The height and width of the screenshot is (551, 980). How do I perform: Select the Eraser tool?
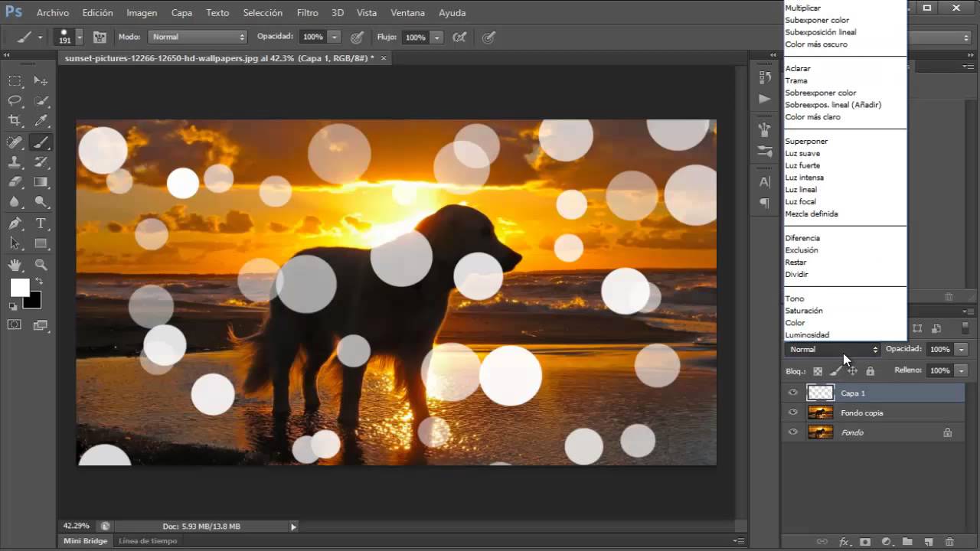pos(15,182)
